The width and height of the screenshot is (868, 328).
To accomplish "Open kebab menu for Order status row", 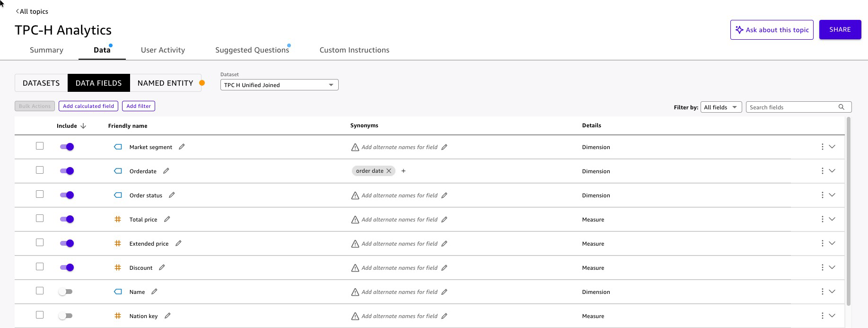I will (822, 195).
